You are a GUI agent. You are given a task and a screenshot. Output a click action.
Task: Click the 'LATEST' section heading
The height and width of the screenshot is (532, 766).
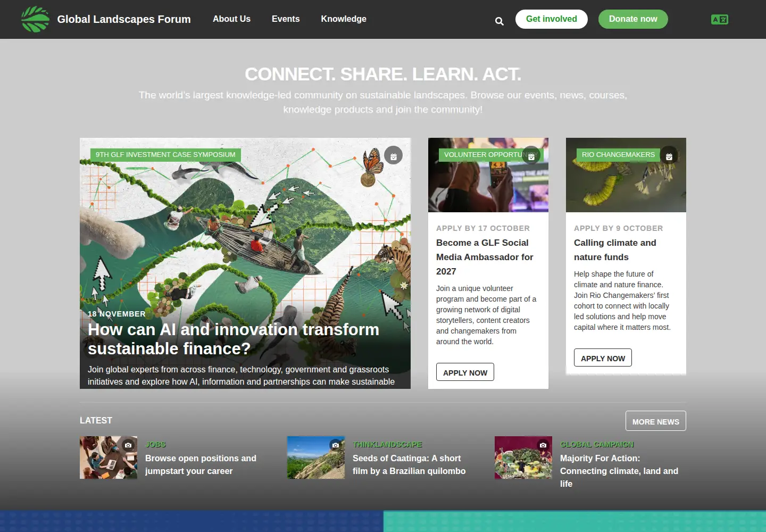tap(96, 420)
